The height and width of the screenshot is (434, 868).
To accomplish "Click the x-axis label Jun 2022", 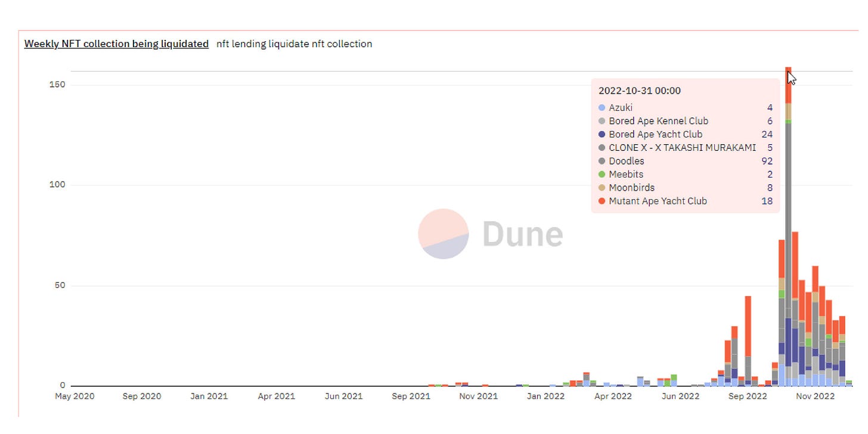I will point(680,396).
